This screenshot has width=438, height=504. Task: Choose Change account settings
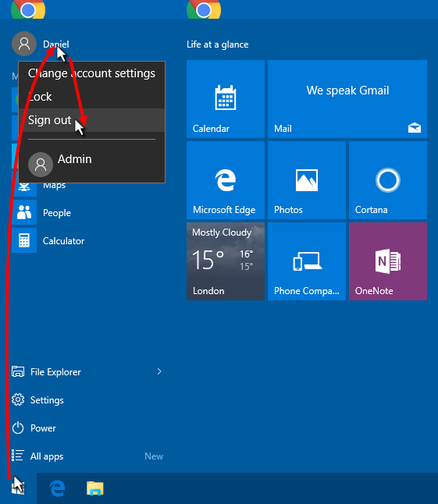91,73
